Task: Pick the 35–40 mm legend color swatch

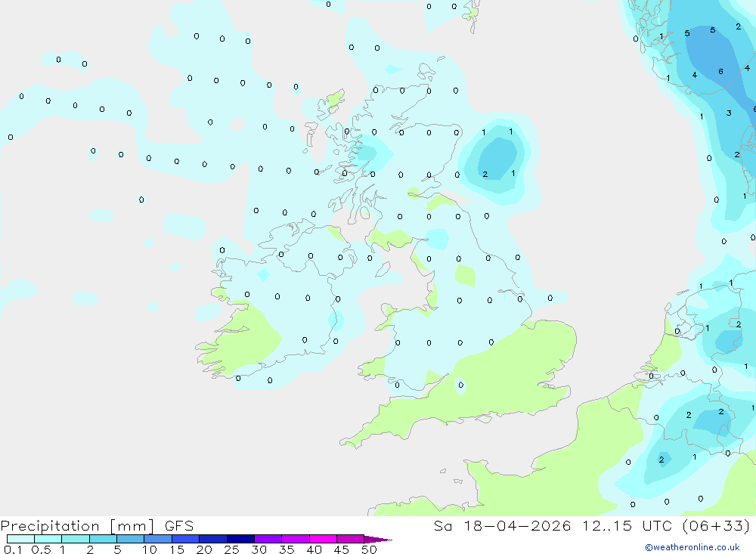Action: pyautogui.click(x=295, y=539)
